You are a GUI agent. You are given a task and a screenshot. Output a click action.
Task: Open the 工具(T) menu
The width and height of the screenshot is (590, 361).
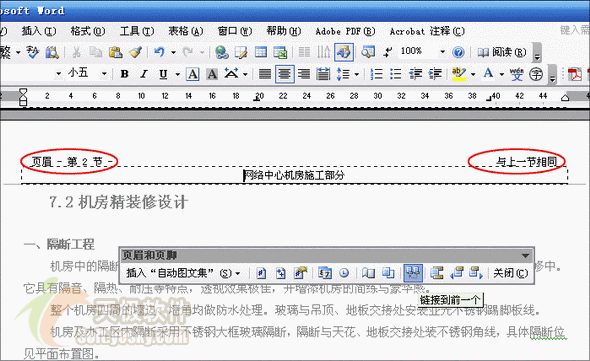137,31
